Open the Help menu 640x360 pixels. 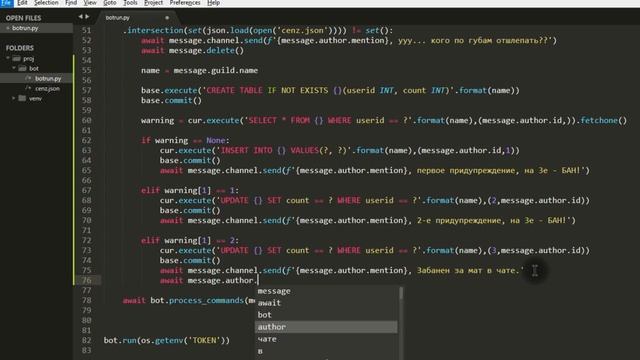pos(213,3)
